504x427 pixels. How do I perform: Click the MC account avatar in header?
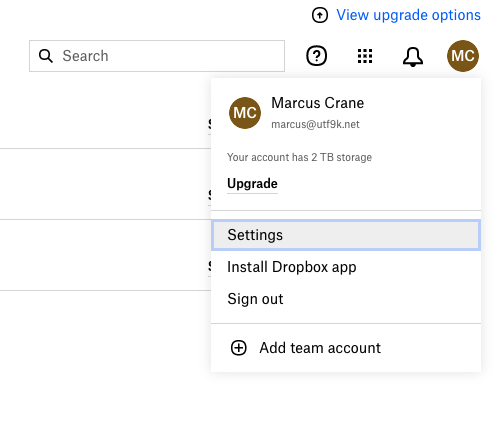[x=463, y=56]
